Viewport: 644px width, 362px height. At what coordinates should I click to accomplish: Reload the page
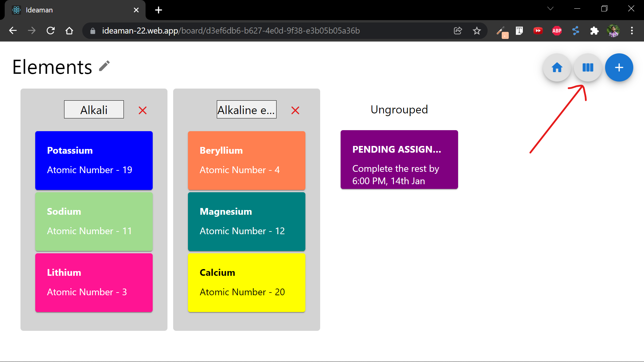[50, 31]
